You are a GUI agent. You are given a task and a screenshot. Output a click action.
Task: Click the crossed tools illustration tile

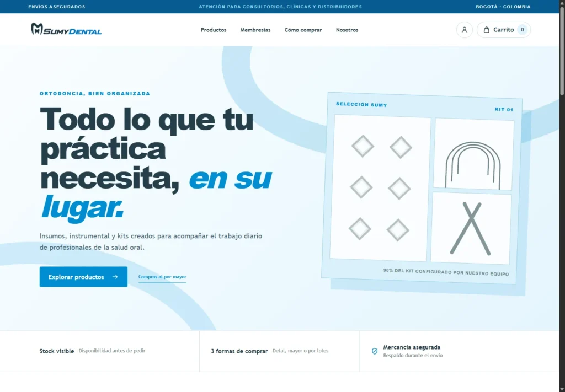(x=471, y=228)
